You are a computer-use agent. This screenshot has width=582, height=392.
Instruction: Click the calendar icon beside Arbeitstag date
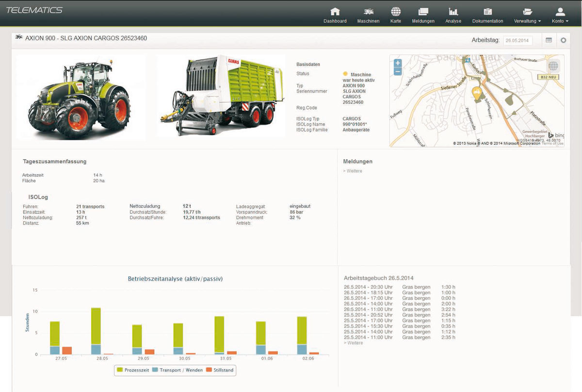click(x=549, y=40)
